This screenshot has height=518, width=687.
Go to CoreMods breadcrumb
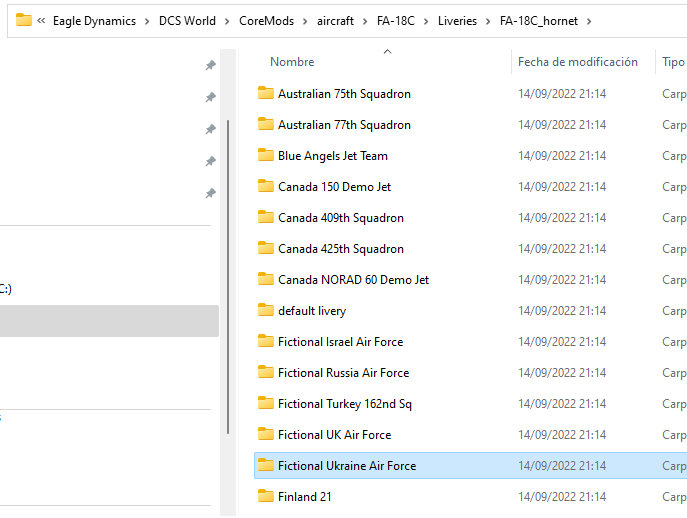[266, 21]
